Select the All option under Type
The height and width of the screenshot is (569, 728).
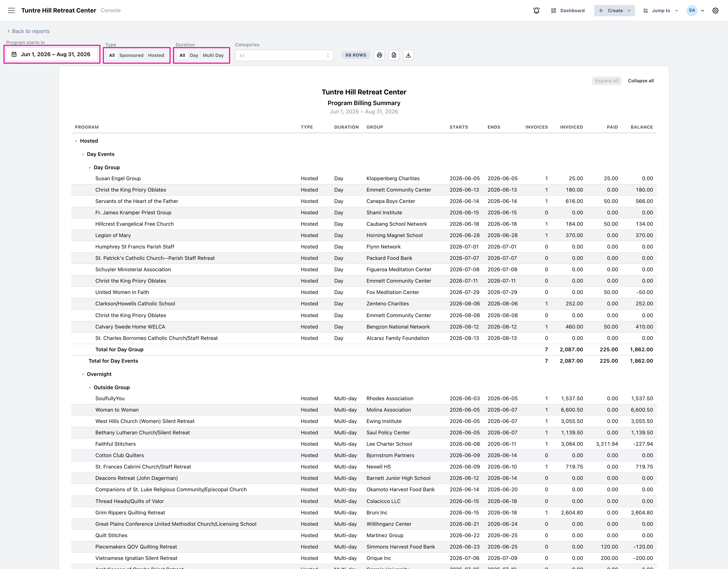[x=112, y=55]
